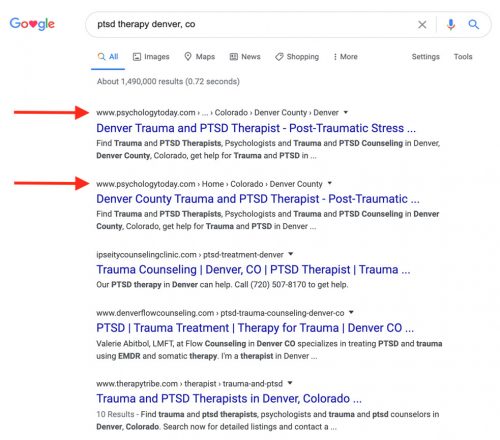Click snippet about Valerie Abitbol, LMFT
Image resolution: width=500 pixels, height=440 pixels.
tap(269, 350)
